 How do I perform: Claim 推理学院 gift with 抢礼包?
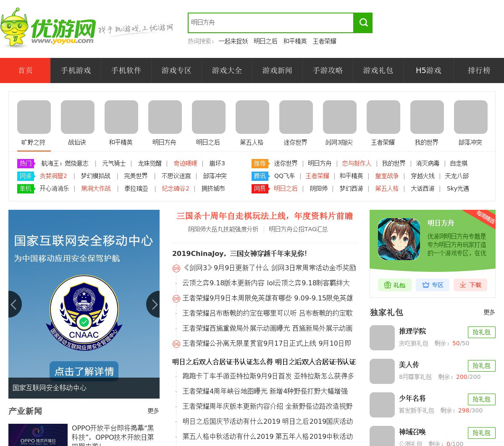click(x=481, y=332)
